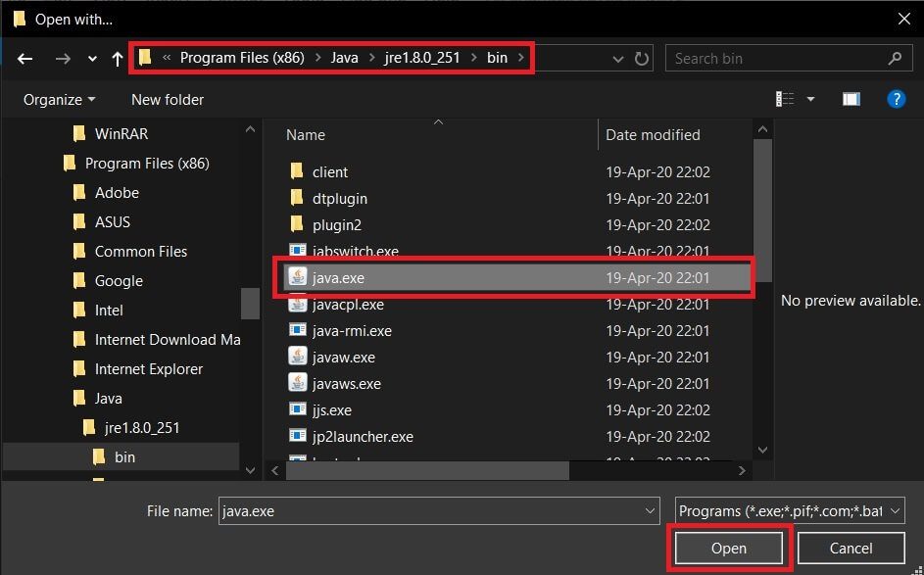The height and width of the screenshot is (575, 924).
Task: Click the jp2launcher.exe file name text
Action: (x=363, y=437)
